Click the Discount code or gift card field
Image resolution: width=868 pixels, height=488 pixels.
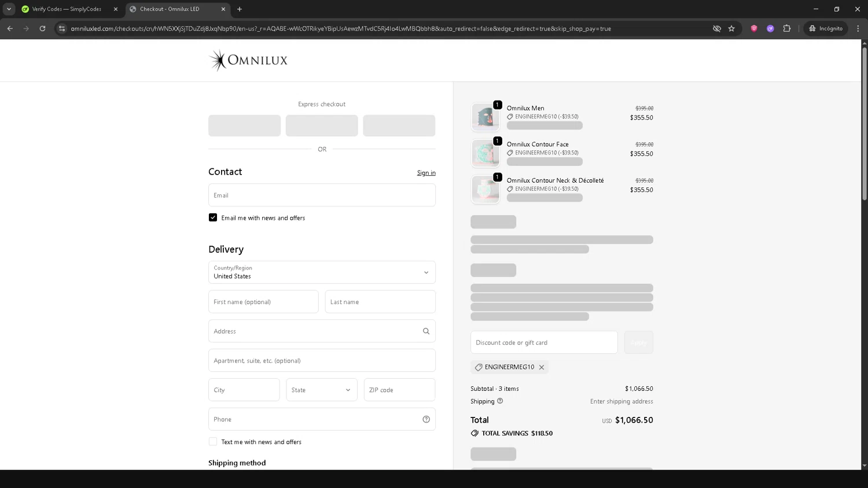[x=544, y=342]
